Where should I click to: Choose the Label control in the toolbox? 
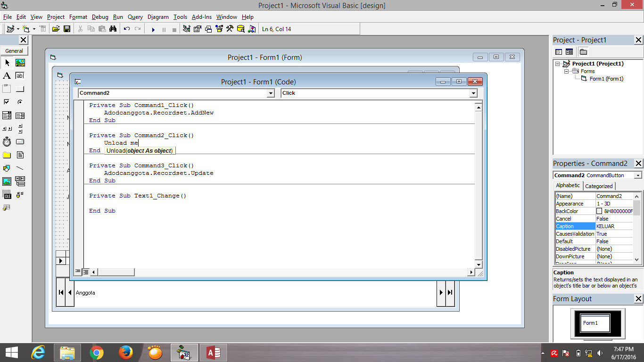pyautogui.click(x=7, y=75)
